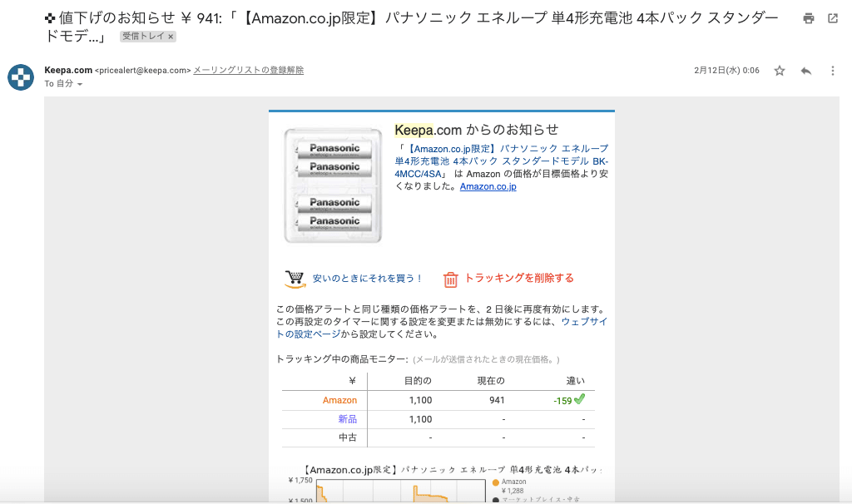Open the Panasonic エネループ product title link
The image size is (852, 504).
(x=503, y=161)
